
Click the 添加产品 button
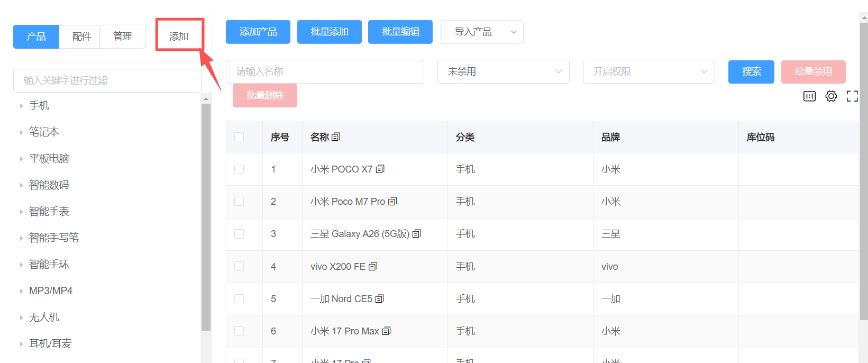click(x=258, y=32)
